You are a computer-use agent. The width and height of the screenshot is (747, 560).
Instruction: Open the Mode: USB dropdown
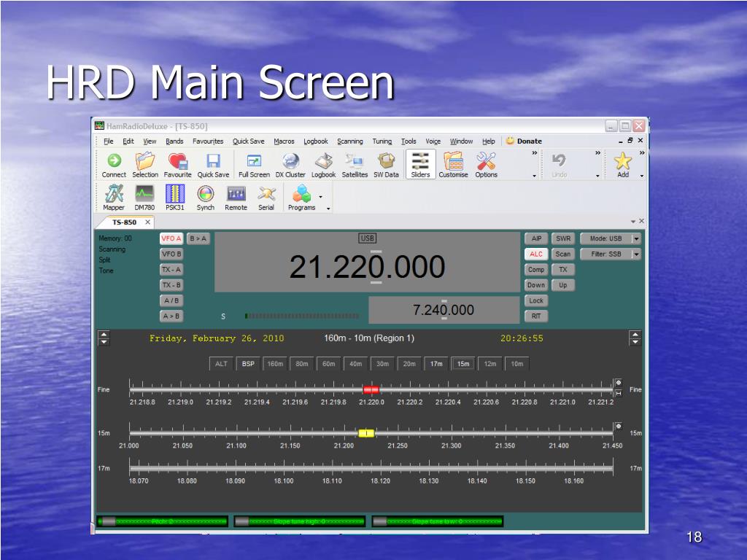pos(636,238)
